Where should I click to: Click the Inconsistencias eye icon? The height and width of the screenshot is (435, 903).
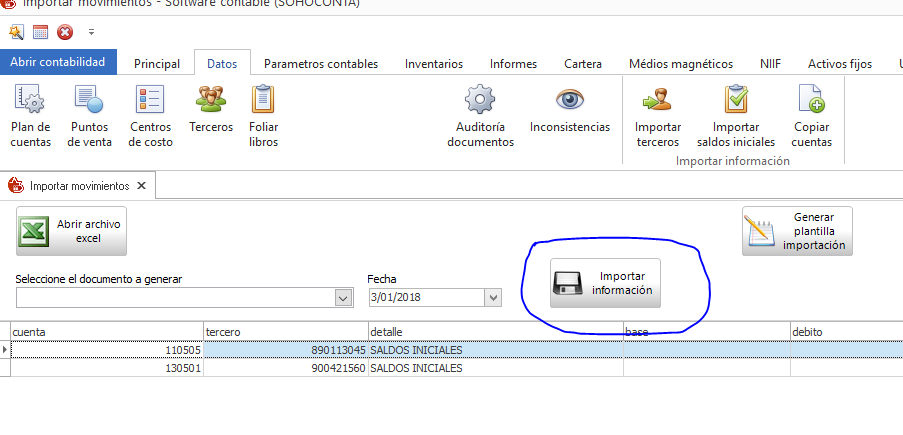coord(569,100)
